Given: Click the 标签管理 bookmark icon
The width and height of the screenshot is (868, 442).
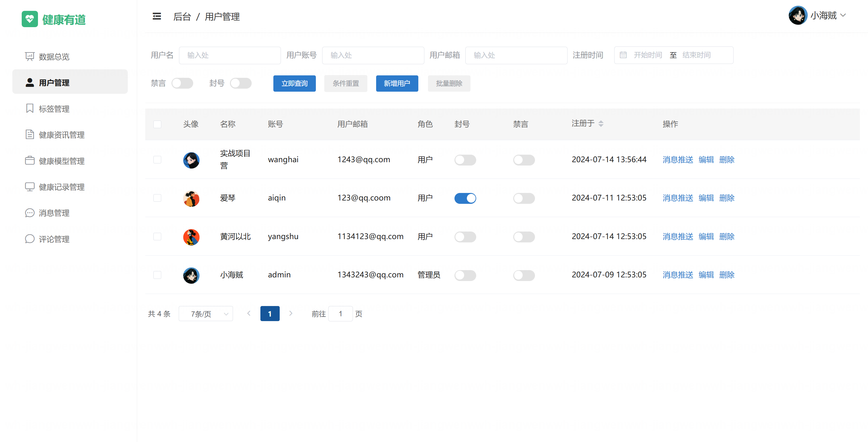Looking at the screenshot, I should tap(30, 109).
